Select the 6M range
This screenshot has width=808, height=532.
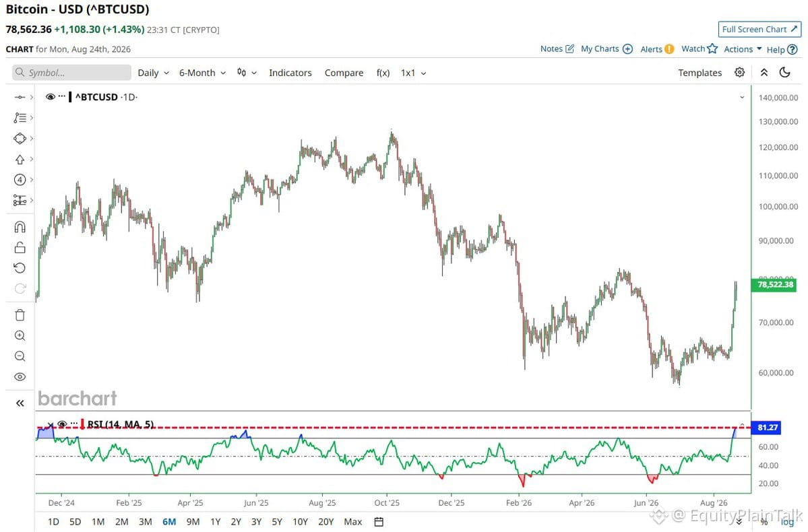coord(169,522)
